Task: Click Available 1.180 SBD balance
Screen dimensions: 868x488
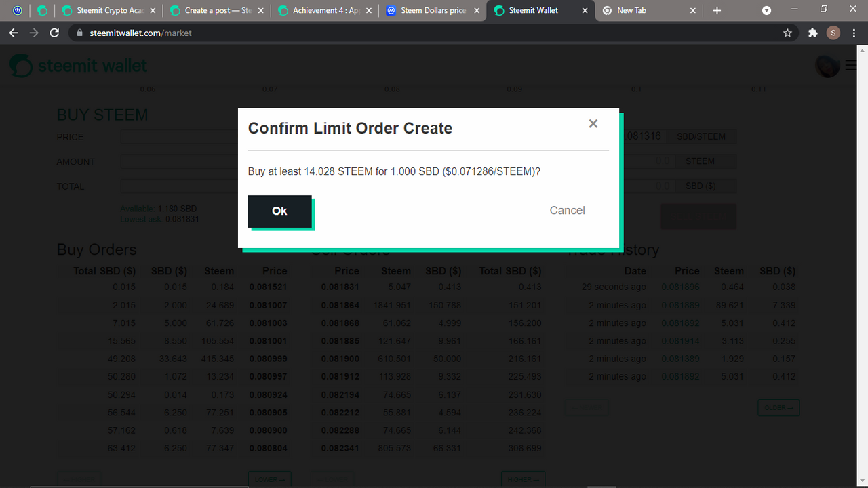Action: pyautogui.click(x=158, y=209)
